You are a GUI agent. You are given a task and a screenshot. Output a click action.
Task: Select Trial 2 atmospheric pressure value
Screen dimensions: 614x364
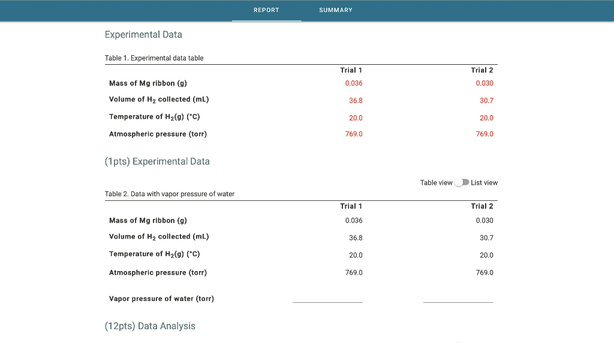coord(484,134)
